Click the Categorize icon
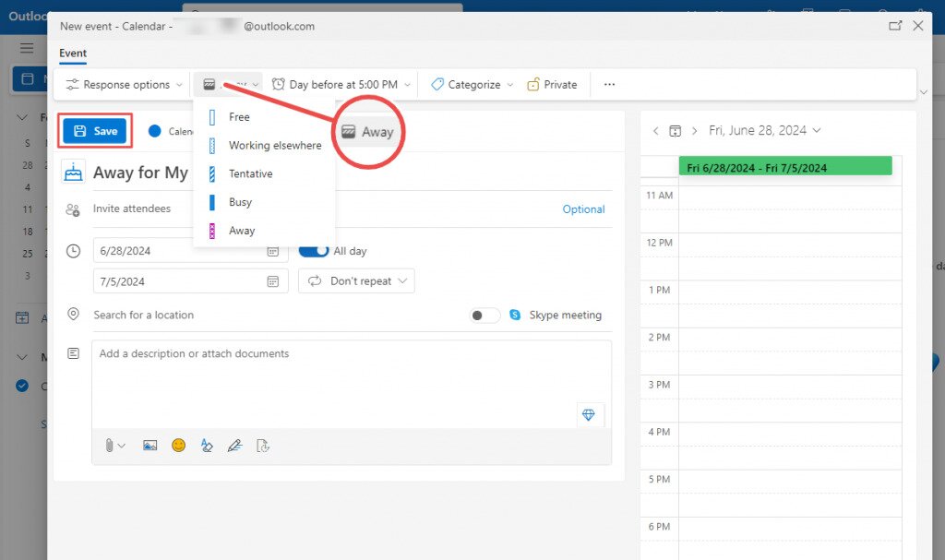The width and height of the screenshot is (945, 560). (x=436, y=84)
